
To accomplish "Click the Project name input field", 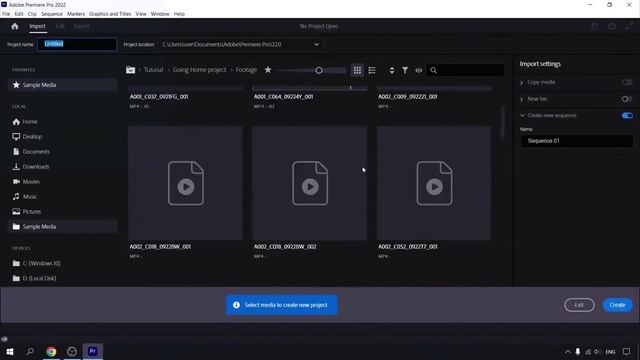I will pyautogui.click(x=77, y=44).
